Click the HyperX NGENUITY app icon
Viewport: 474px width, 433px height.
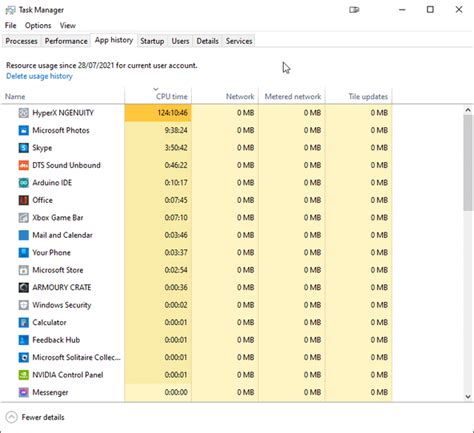tap(23, 113)
